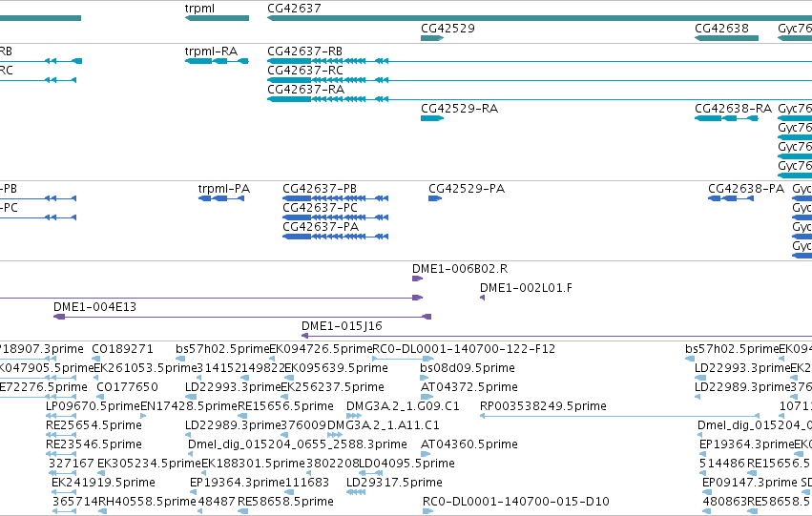Select the 327167 label

click(x=72, y=464)
